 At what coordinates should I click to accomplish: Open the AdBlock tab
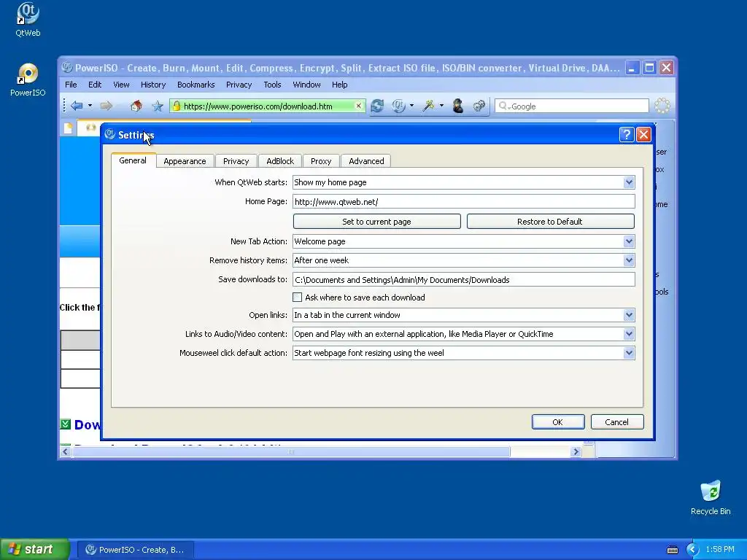(x=280, y=161)
